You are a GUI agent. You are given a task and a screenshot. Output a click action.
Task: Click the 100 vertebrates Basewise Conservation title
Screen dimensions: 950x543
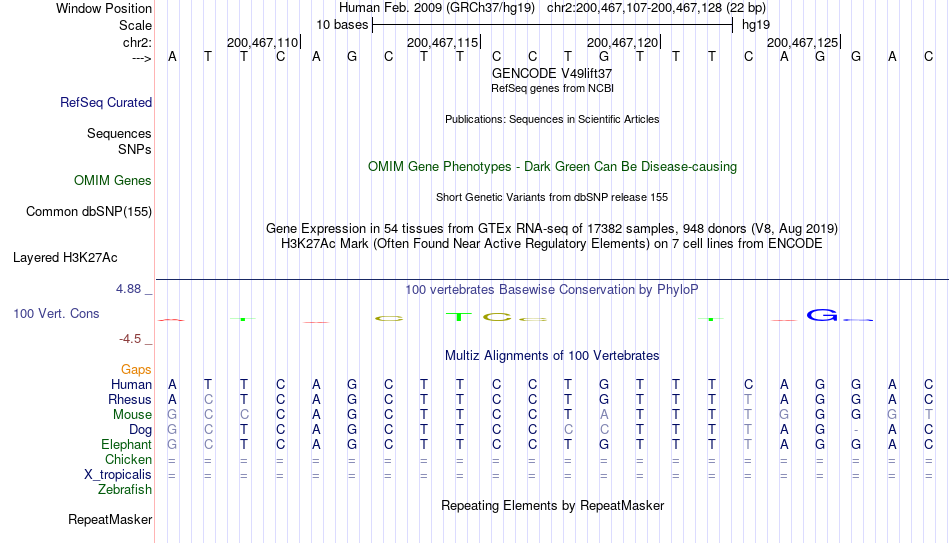pyautogui.click(x=552, y=290)
